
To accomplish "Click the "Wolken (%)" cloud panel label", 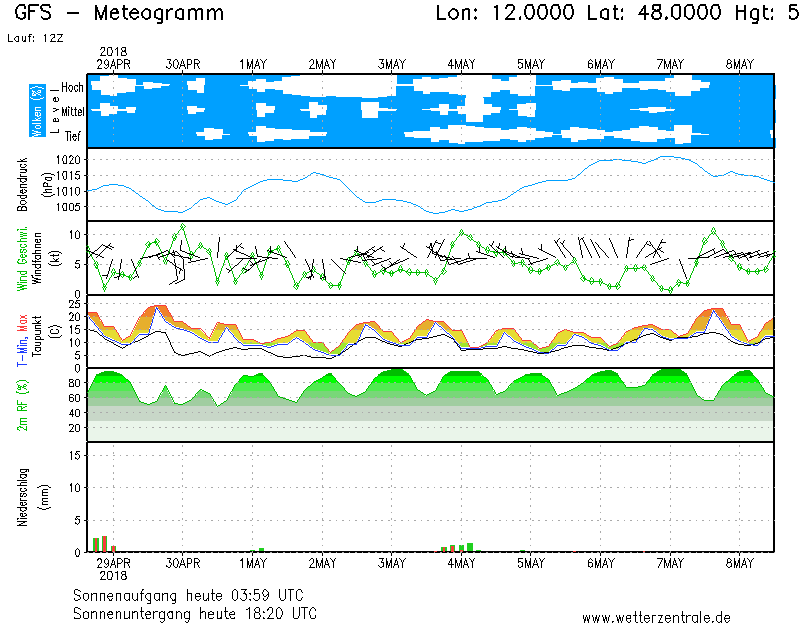I will [x=37, y=111].
